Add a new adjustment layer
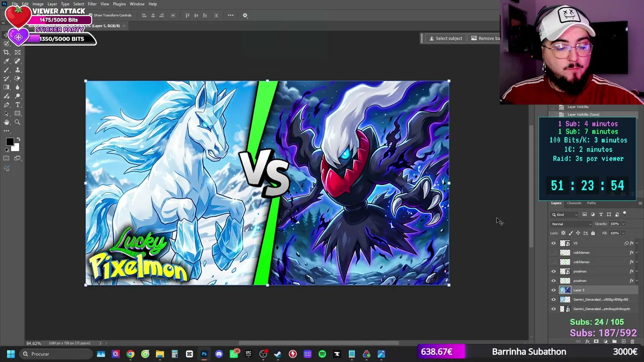Screen dimensions: 644x362 coord(605,342)
